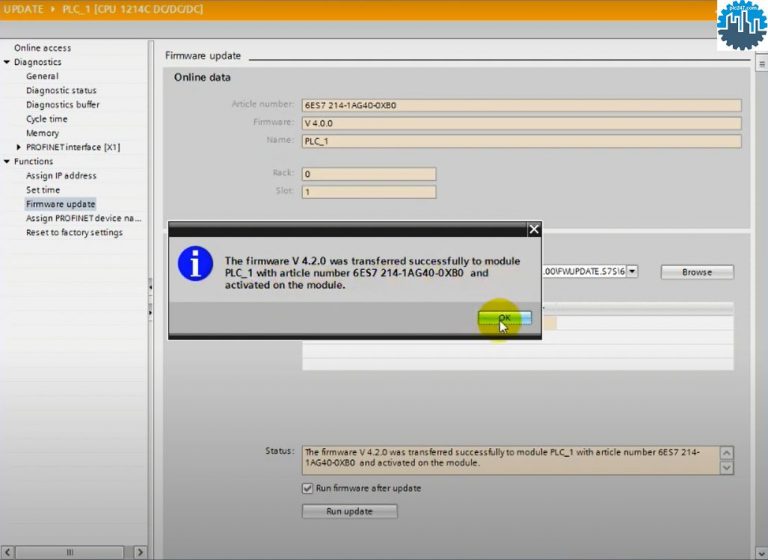Viewport: 768px width, 560px height.
Task: Click the Firmware field showing V 4.0.0
Action: pos(522,123)
